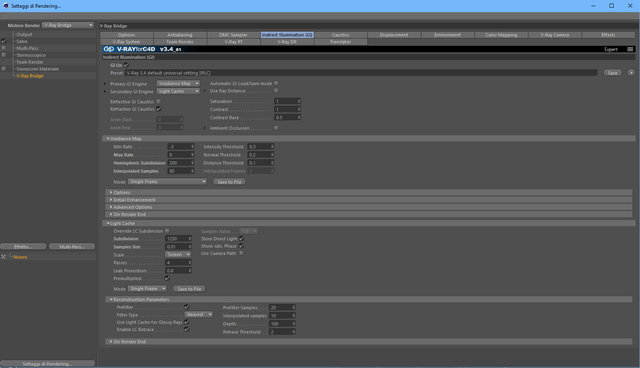Image resolution: width=640 pixels, height=368 pixels.
Task: Click the V-RAYforC4D logo icon
Action: [109, 49]
